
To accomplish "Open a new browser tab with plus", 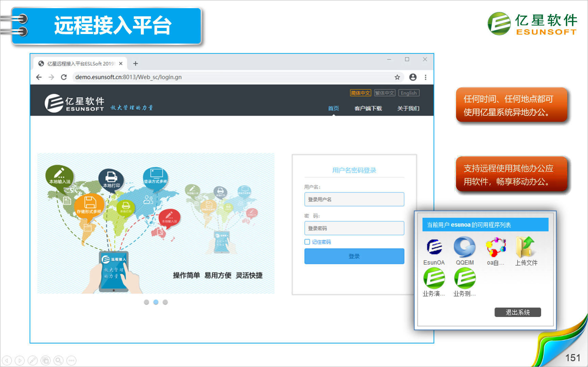I will (135, 63).
